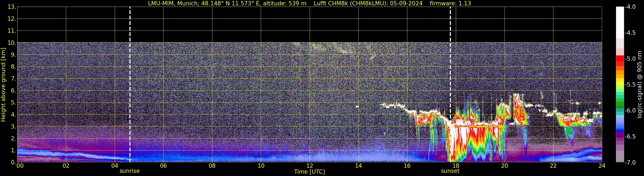This screenshot has height=176, width=644.
Task: Click the 'log(rc-signal) @ 905 nm' colorbar title
Action: coord(640,85)
